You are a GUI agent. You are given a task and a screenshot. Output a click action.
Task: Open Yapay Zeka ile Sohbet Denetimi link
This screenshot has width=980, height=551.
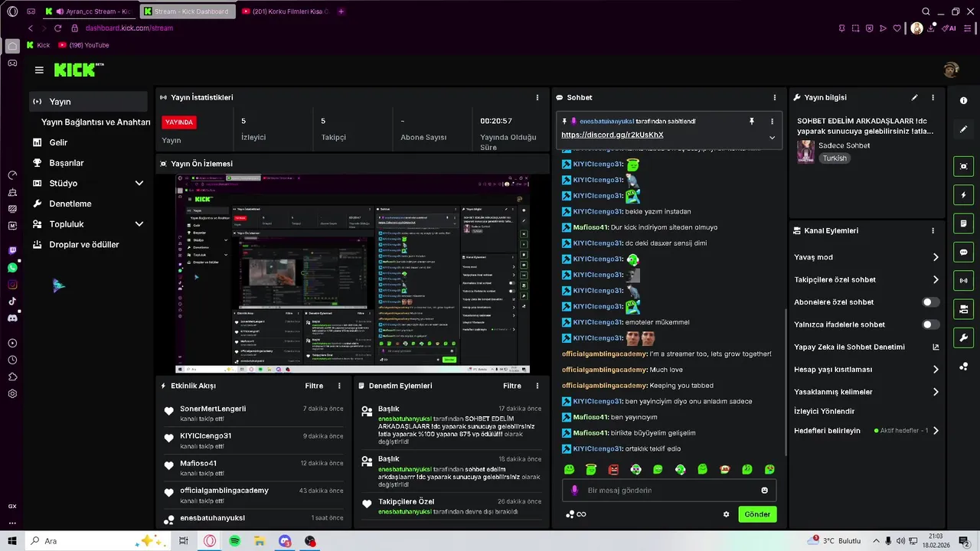point(866,347)
